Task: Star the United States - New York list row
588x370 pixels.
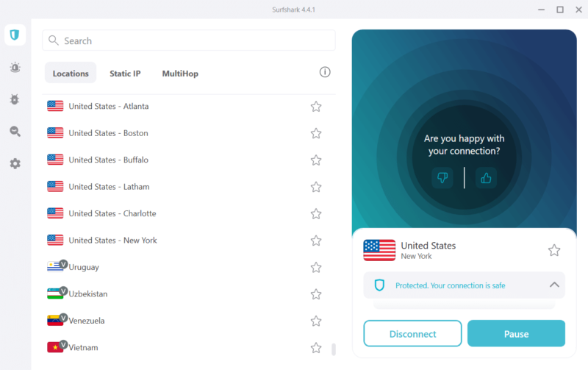Action: (x=316, y=241)
